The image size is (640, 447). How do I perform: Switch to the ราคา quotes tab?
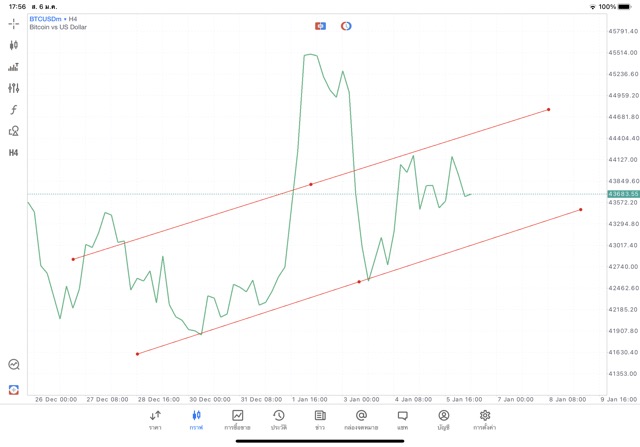155,419
